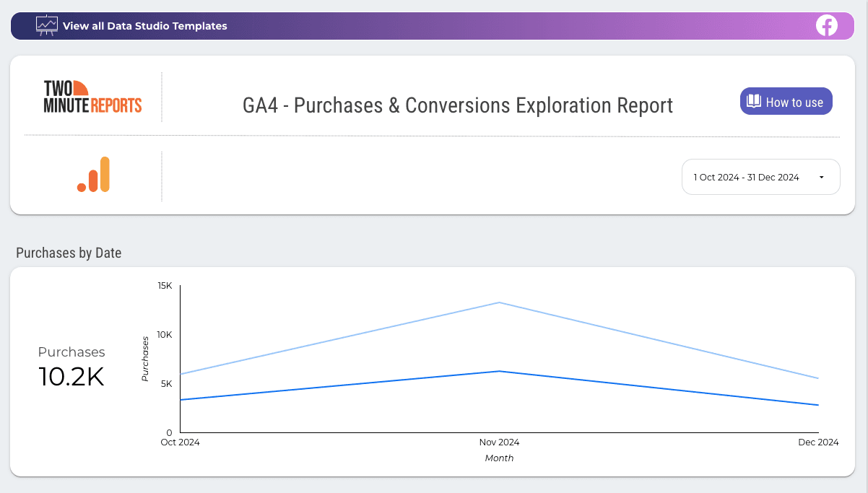The width and height of the screenshot is (868, 493).
Task: Select the Purchases by Date section header
Action: coord(69,253)
